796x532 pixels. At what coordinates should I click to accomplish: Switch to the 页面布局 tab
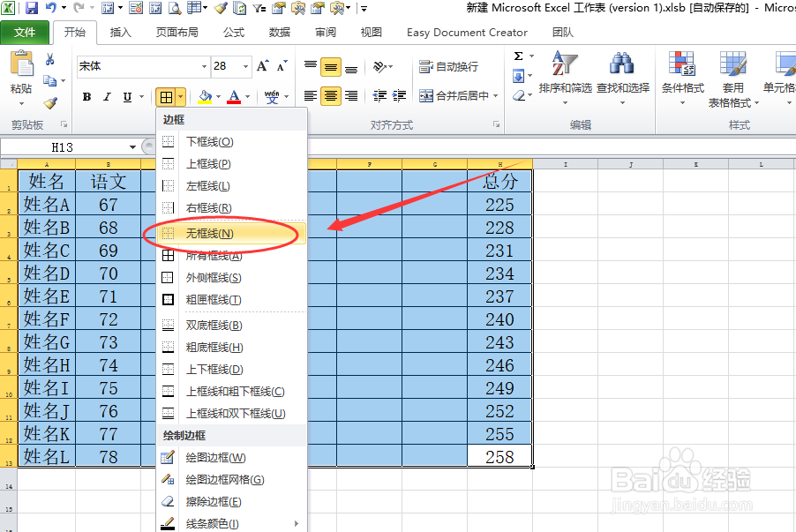coord(176,33)
